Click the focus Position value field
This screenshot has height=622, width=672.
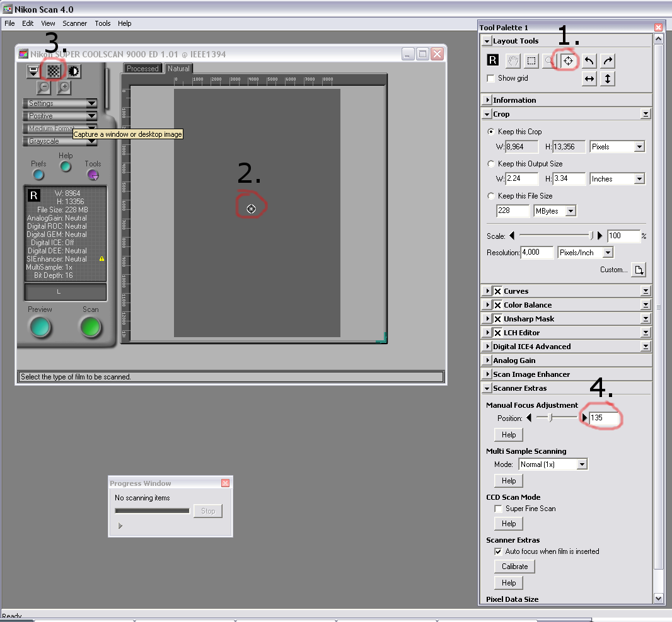pos(604,418)
